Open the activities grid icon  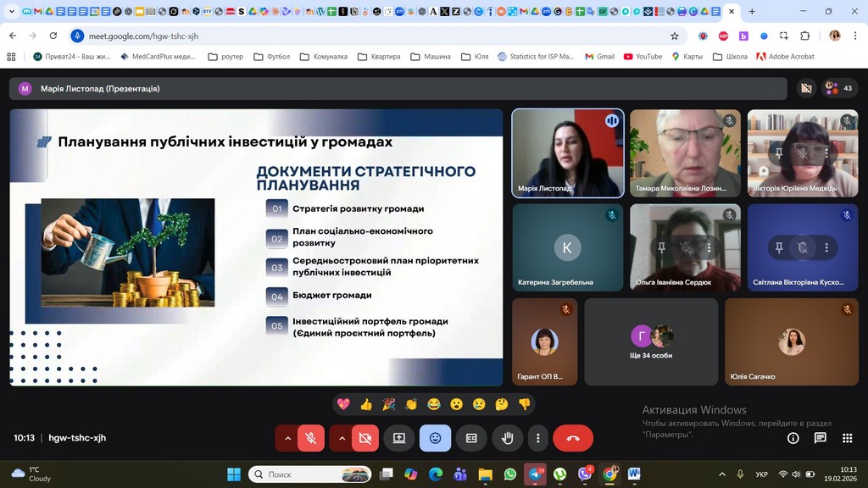(x=847, y=438)
